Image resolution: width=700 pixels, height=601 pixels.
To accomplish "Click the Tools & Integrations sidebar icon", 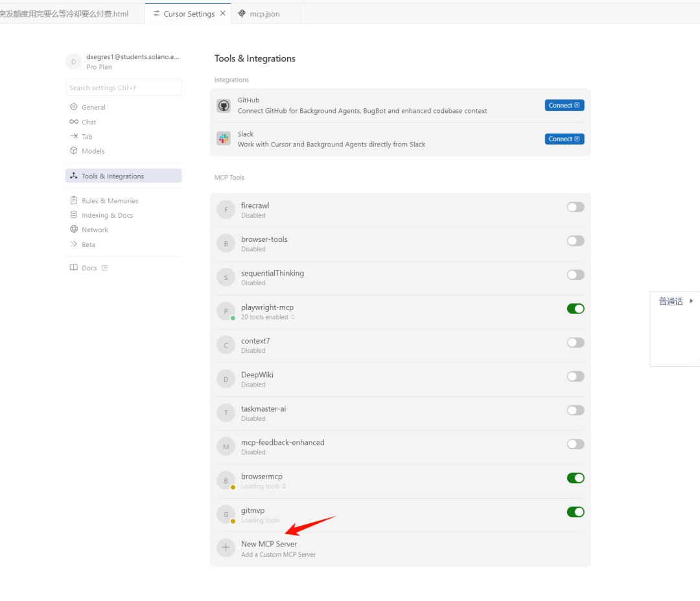I will pyautogui.click(x=74, y=176).
